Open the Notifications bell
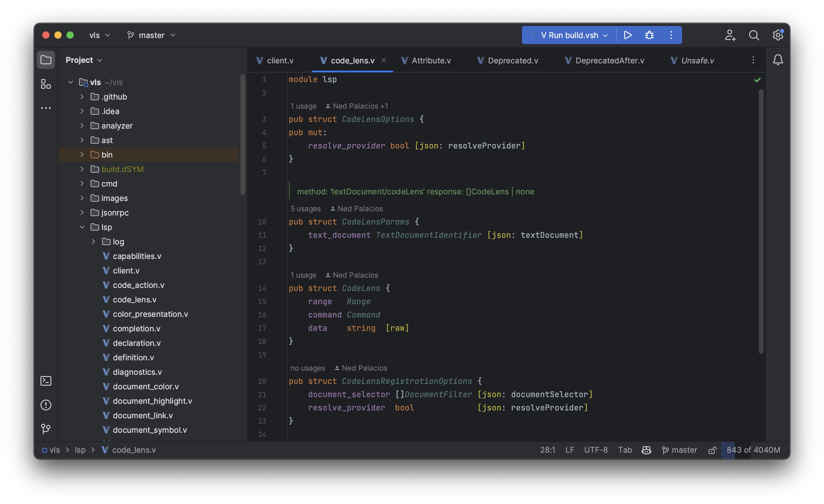The width and height of the screenshot is (824, 504). [778, 60]
